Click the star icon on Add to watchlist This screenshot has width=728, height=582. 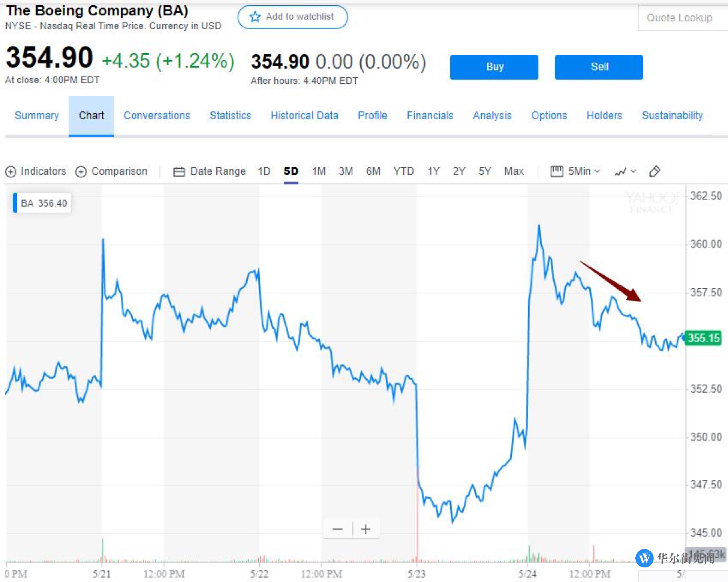pos(255,17)
